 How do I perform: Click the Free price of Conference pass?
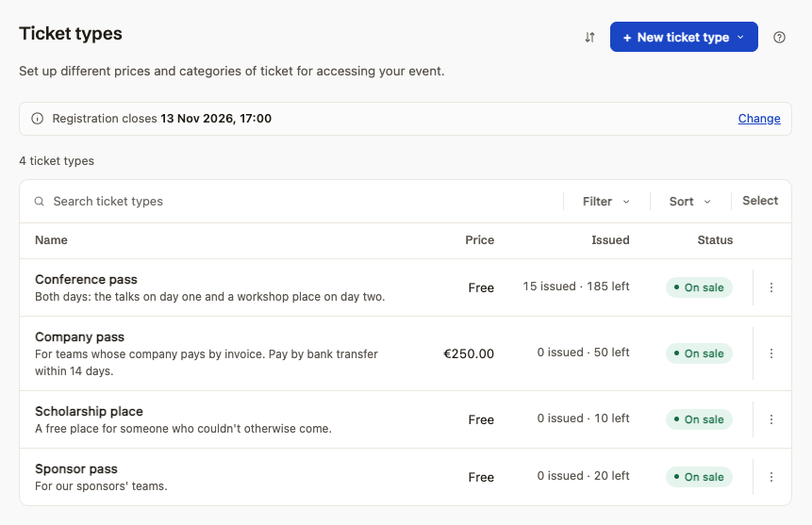[481, 287]
